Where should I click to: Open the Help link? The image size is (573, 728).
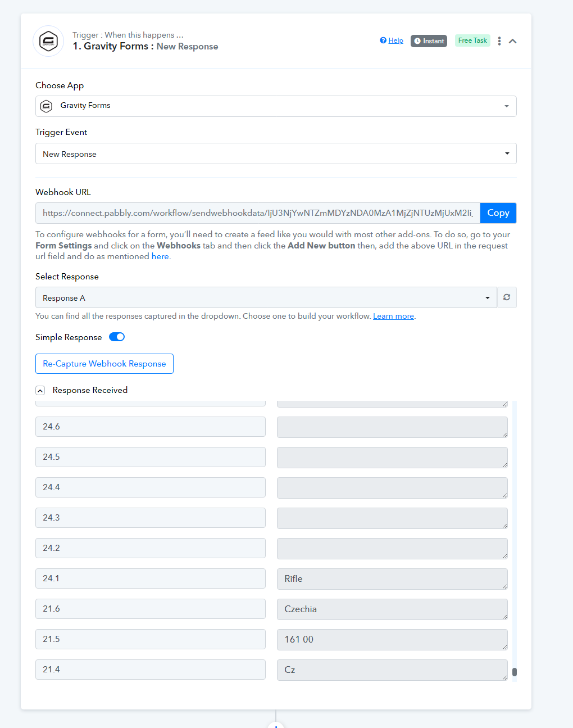coord(392,40)
